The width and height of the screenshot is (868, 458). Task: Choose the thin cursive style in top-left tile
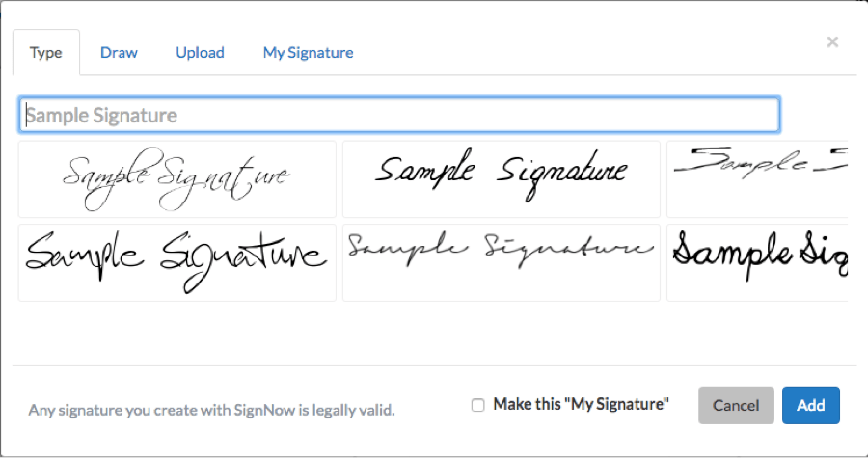pyautogui.click(x=177, y=178)
